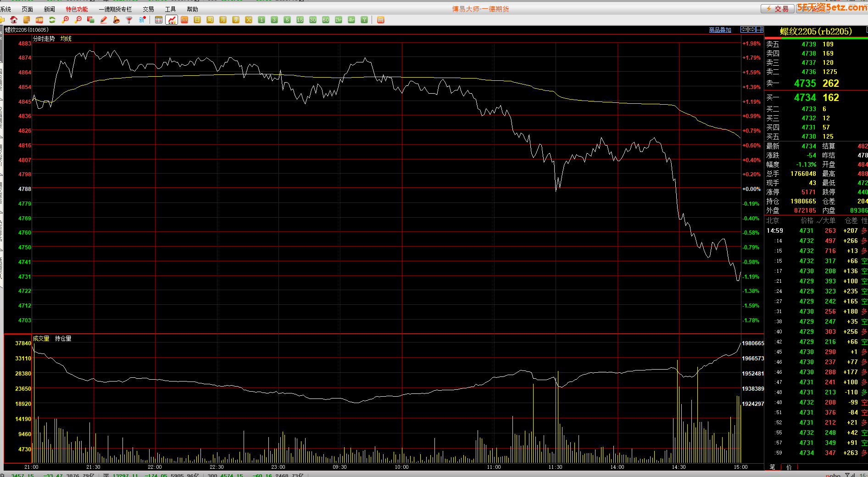
Task: Toggle side panel layout icon above chart
Action: coord(759,29)
